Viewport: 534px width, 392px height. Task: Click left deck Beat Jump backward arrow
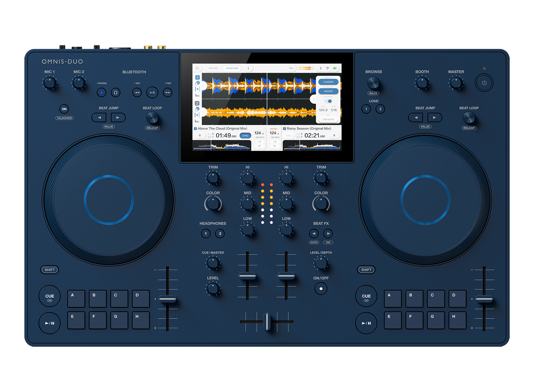(99, 118)
